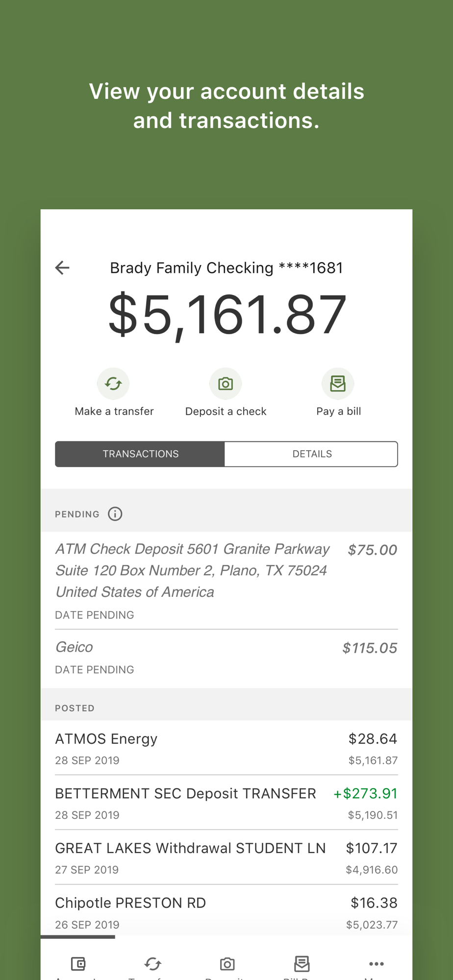Open the ATMOS Energy transaction
453x980 pixels.
pos(226,748)
